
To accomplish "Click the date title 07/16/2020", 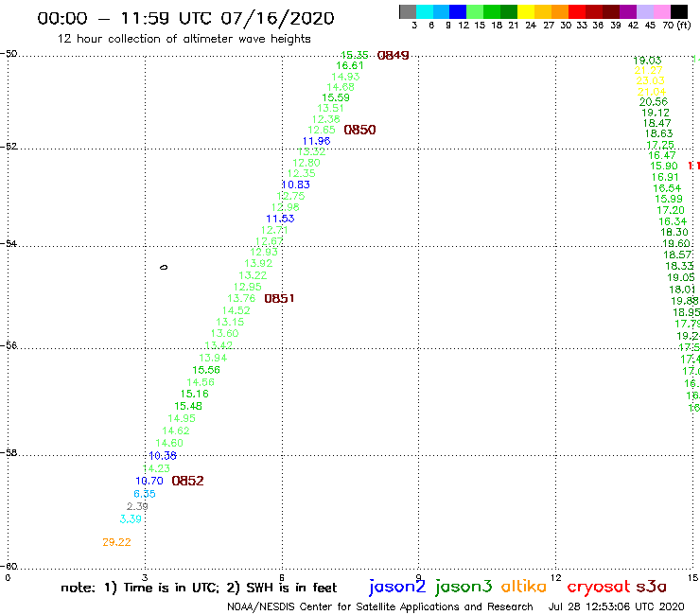I will pos(277,18).
